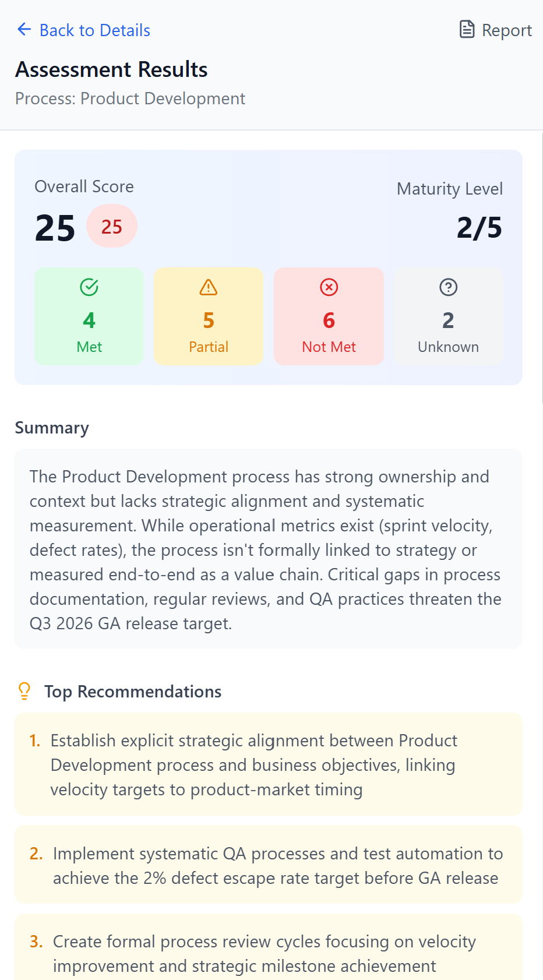Click the warning triangle icon in Partial card

point(208,287)
